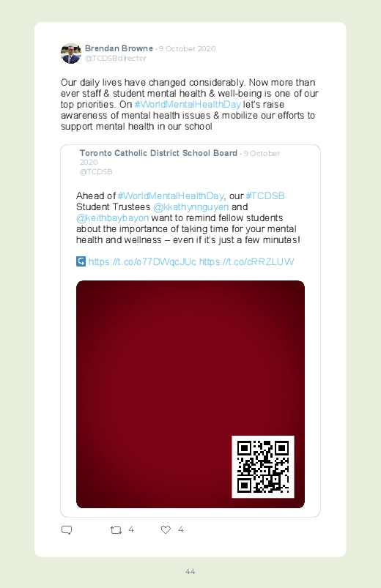
Task: Click the @TCDSB handle in quoted tweet
Action: [x=96, y=172]
